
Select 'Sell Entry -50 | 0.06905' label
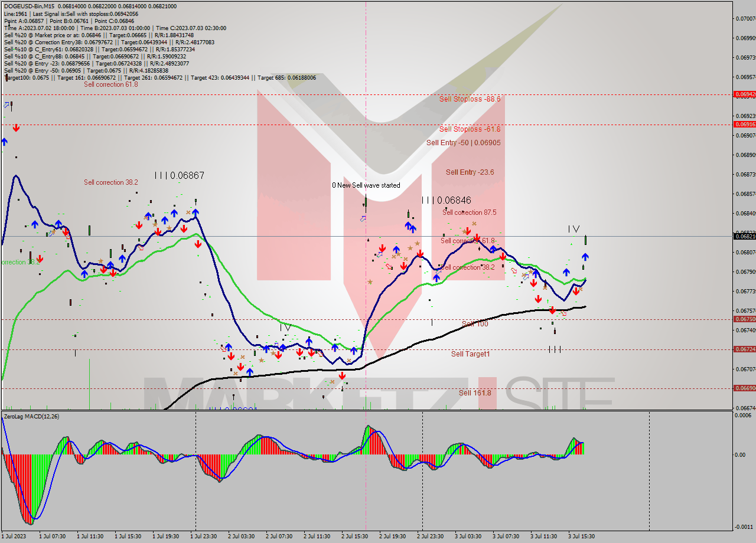point(464,143)
